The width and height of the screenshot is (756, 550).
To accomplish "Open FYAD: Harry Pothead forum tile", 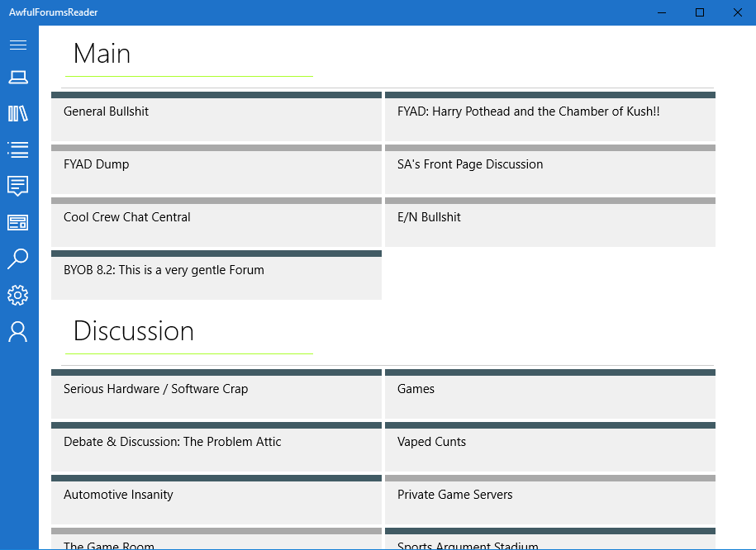I will [x=549, y=116].
